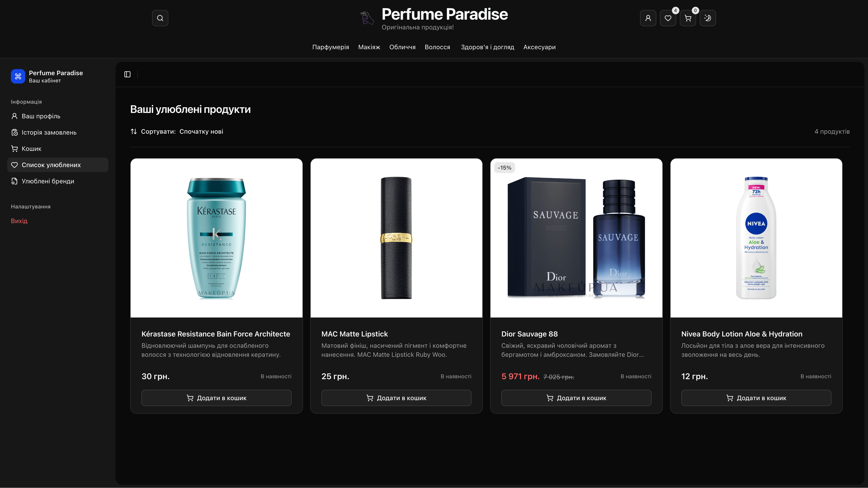Select the Макіяж navigation item
The image size is (868, 488).
pyautogui.click(x=369, y=47)
